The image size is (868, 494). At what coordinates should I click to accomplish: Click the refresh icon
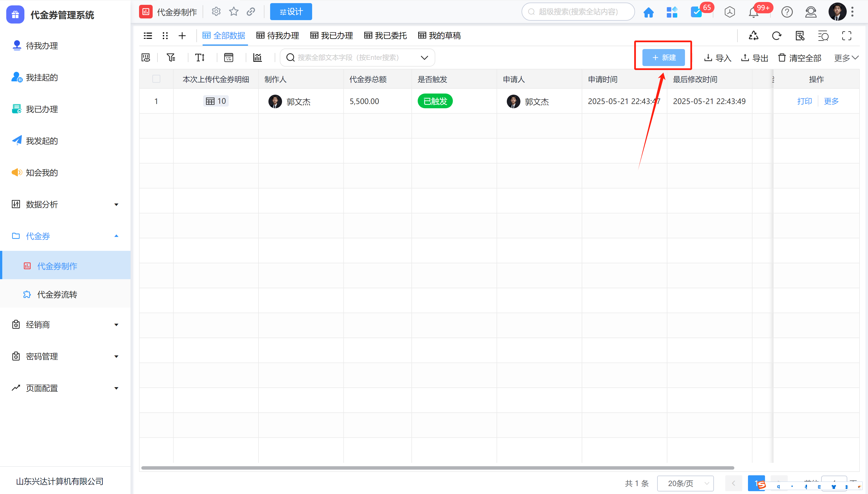click(x=776, y=36)
